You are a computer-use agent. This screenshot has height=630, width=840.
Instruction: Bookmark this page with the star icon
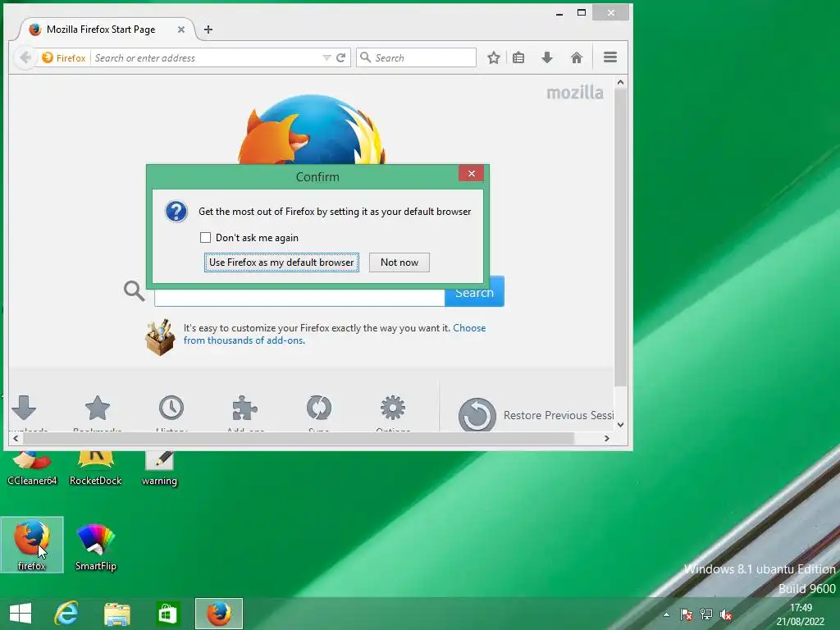(x=494, y=58)
